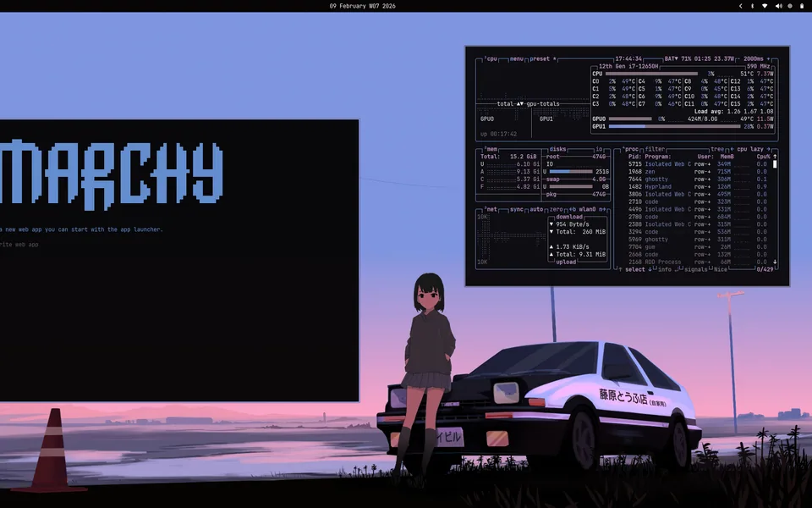The image size is (812, 508).
Task: Click the up arrow atop process scrollbar
Action: 776,157
